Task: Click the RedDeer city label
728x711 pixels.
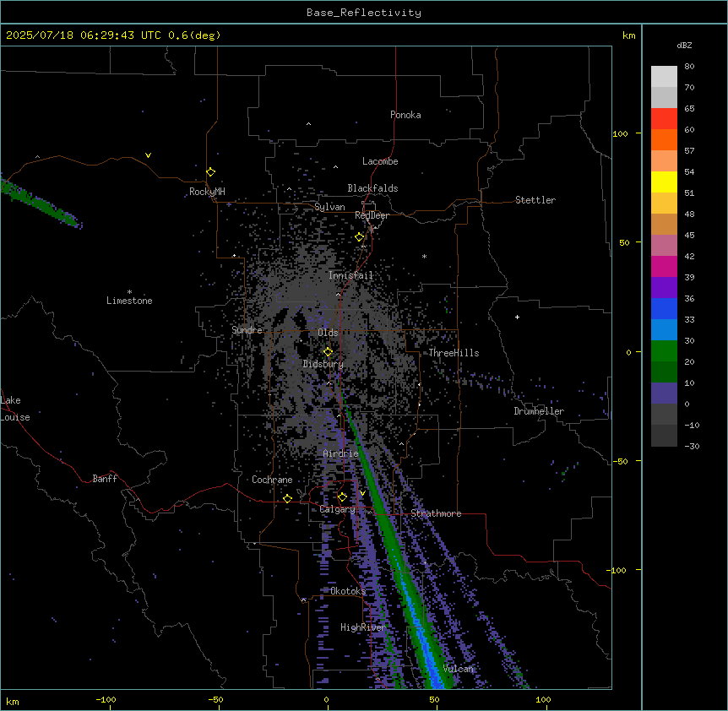Action: pyautogui.click(x=372, y=215)
